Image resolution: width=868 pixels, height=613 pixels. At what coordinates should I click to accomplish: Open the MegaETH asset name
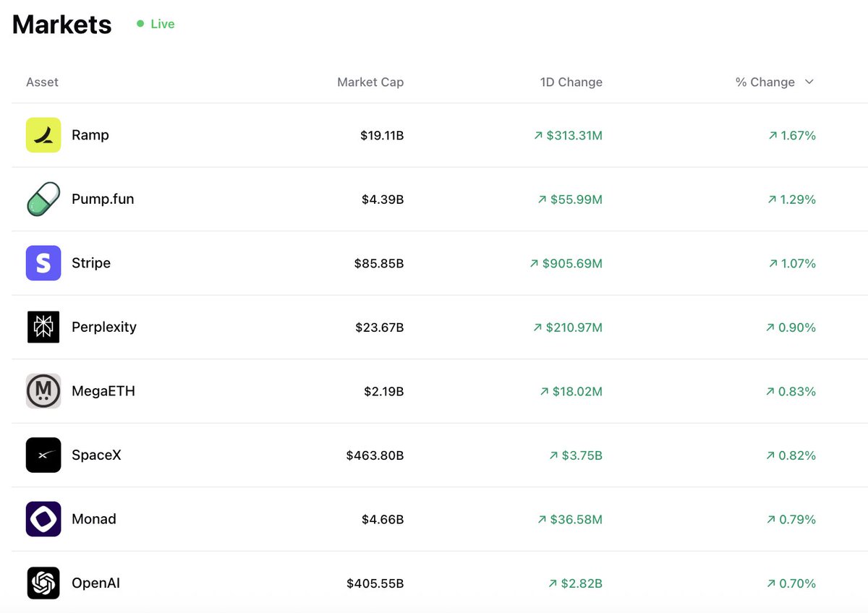pyautogui.click(x=103, y=391)
